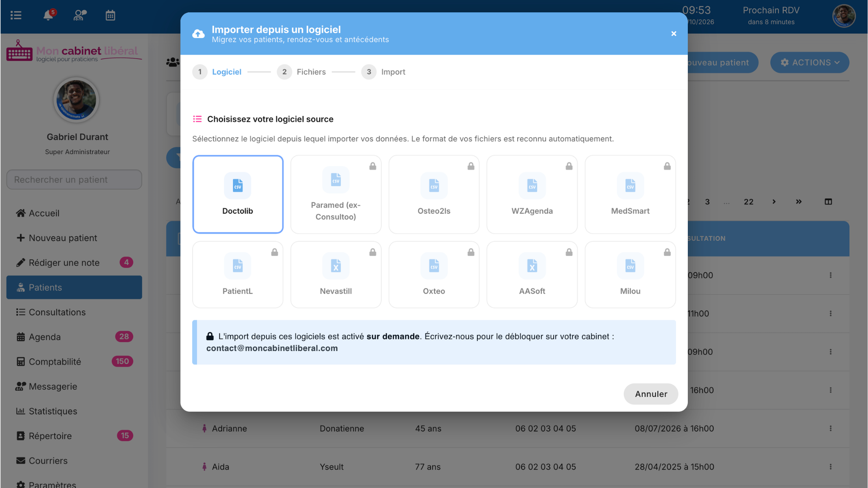Image resolution: width=868 pixels, height=488 pixels.
Task: Open Statistiques in the sidebar
Action: coord(74,411)
